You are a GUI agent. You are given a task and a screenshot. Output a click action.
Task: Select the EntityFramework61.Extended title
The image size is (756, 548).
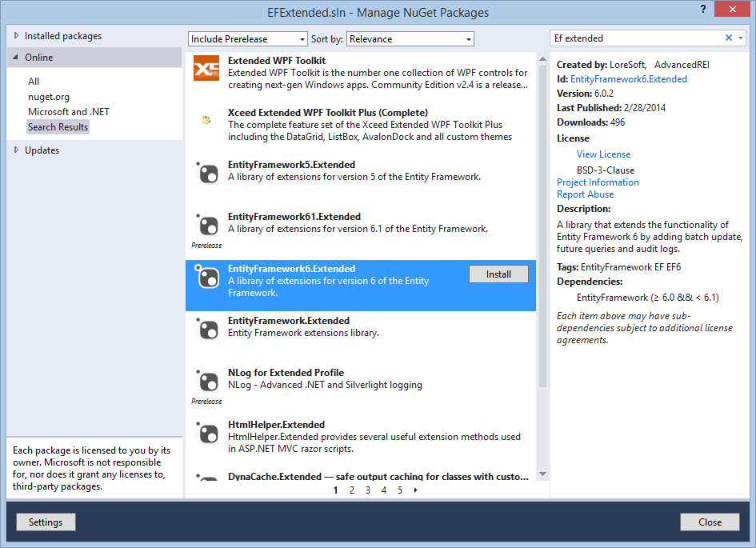(294, 217)
